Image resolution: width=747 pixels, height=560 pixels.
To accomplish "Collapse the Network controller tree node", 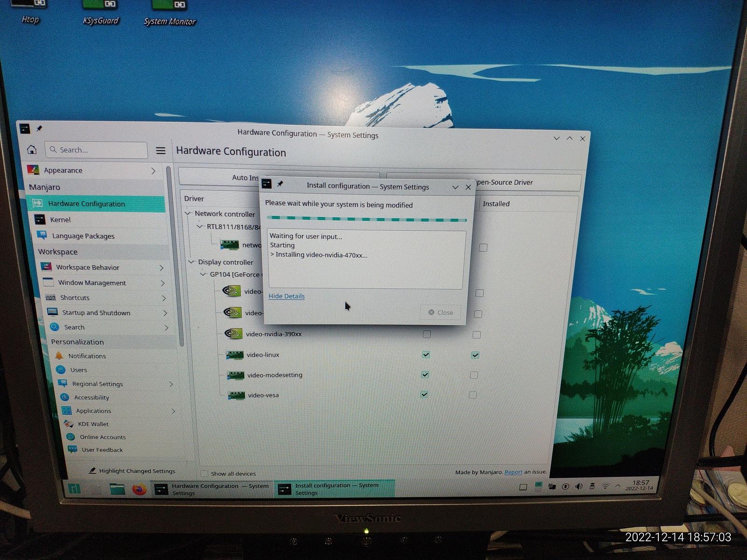I will (x=188, y=213).
